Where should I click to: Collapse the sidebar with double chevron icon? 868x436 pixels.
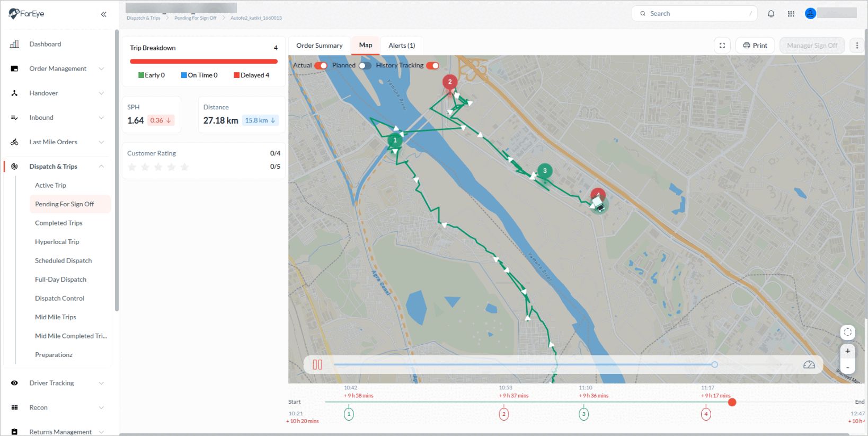click(103, 14)
